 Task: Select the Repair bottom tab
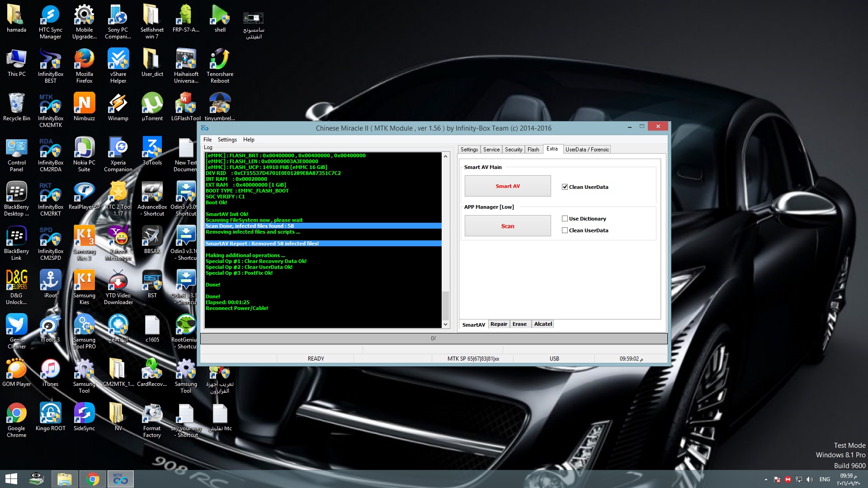[499, 324]
